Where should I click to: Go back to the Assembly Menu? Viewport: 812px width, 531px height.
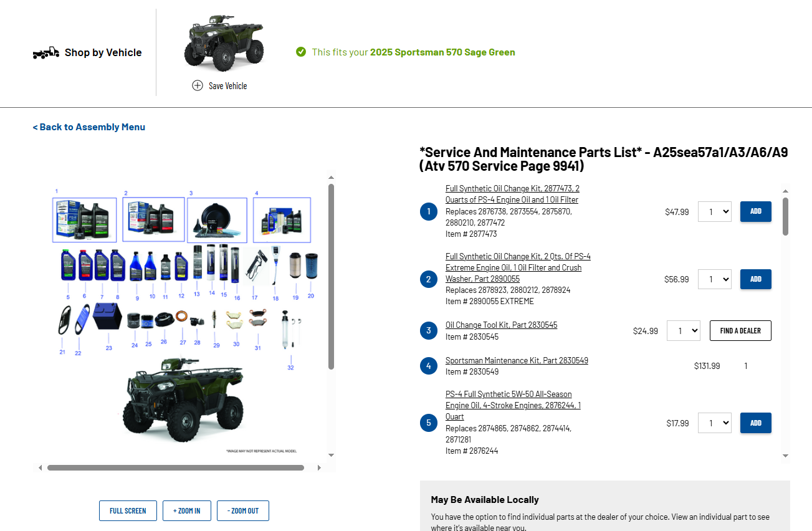pos(89,127)
